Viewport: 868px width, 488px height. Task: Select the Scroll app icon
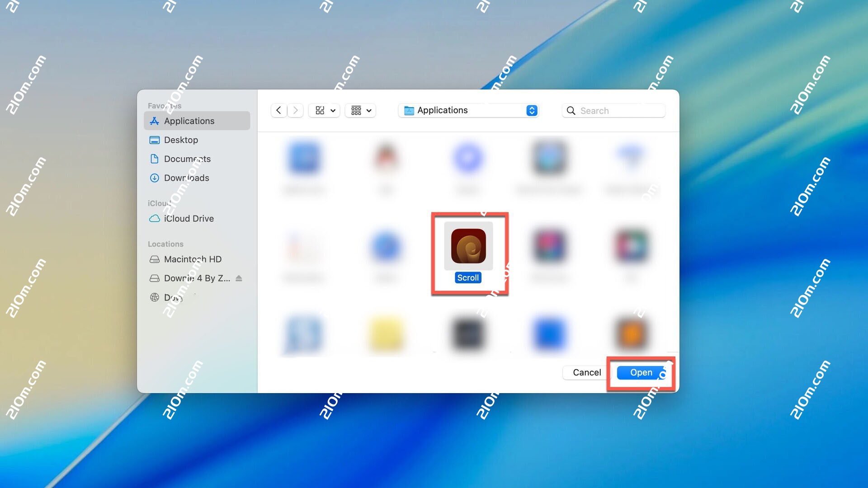[468, 246]
